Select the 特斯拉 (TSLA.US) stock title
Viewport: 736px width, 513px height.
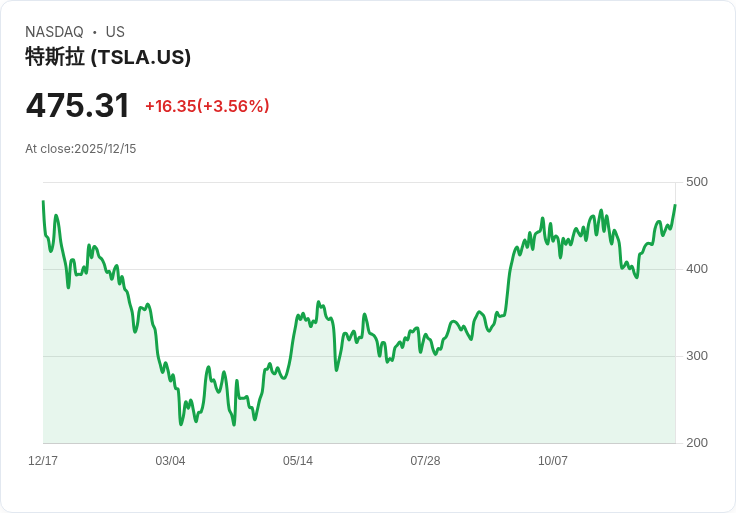[x=108, y=58]
